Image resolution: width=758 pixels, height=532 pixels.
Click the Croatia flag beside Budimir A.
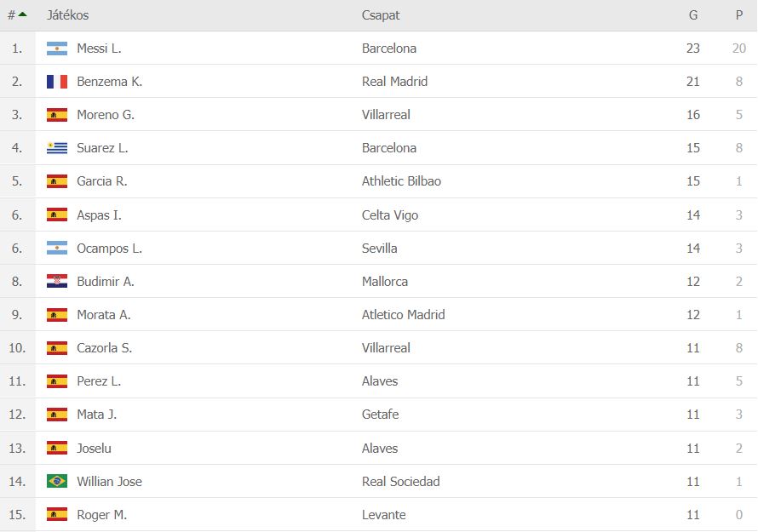pos(57,281)
